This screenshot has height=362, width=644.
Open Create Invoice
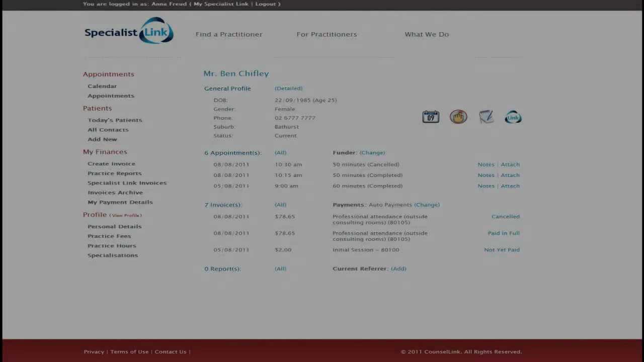coord(111,163)
